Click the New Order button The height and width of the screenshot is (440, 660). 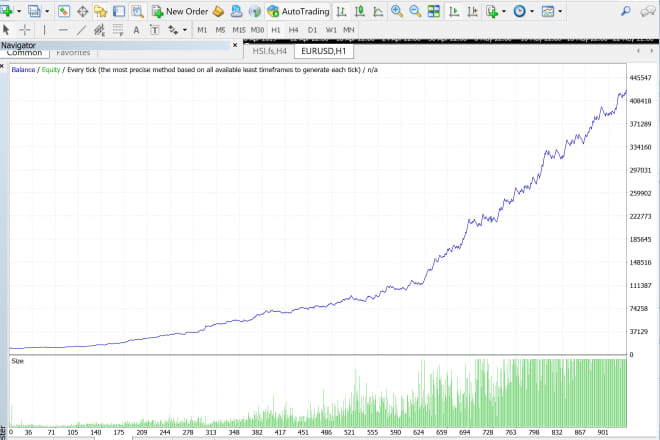coord(180,11)
